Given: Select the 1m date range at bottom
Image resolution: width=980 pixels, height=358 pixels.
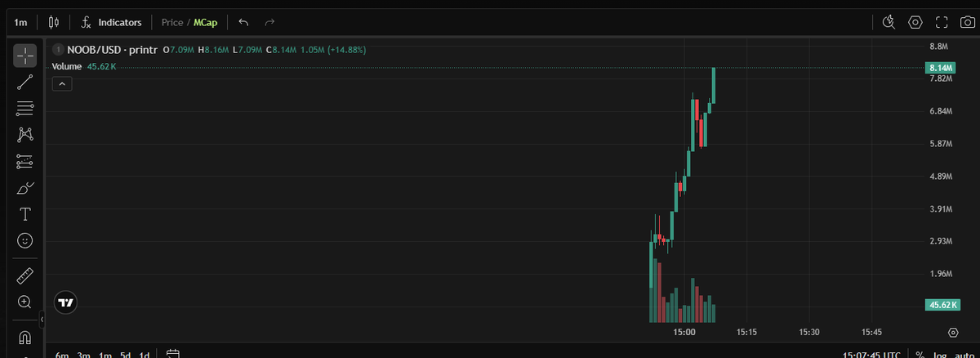Looking at the screenshot, I should tap(105, 356).
